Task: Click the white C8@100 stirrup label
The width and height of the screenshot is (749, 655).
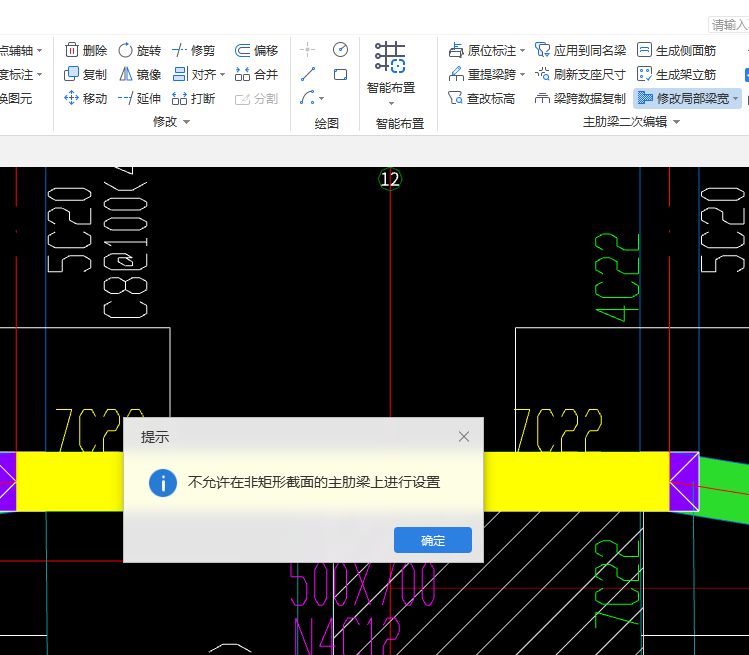Action: (x=126, y=244)
